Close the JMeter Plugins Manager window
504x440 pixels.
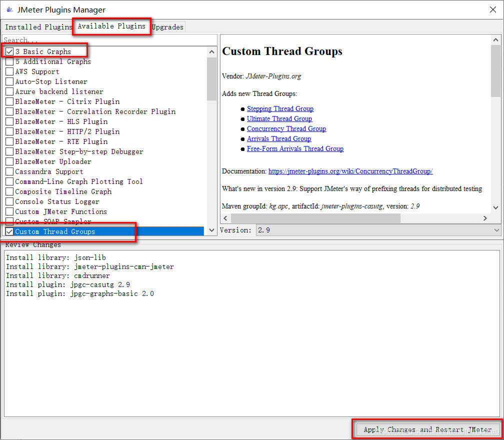493,9
